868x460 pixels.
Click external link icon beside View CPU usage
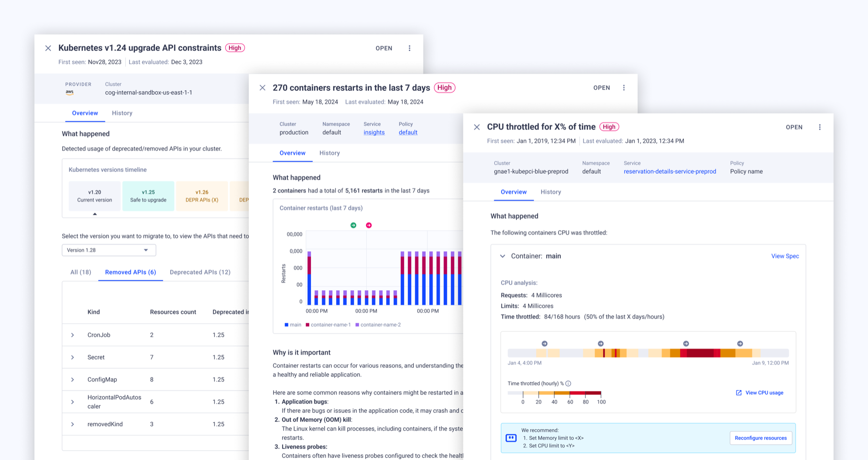click(x=739, y=393)
